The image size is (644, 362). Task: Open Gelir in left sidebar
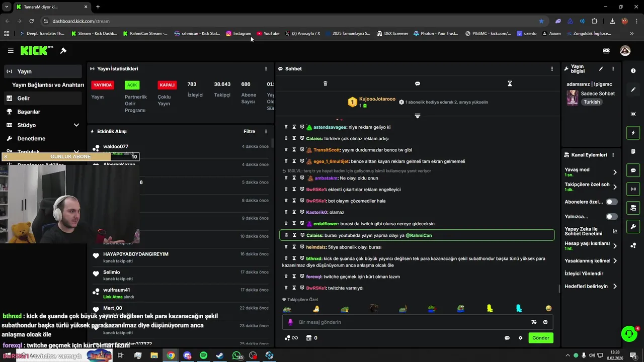(x=43, y=99)
